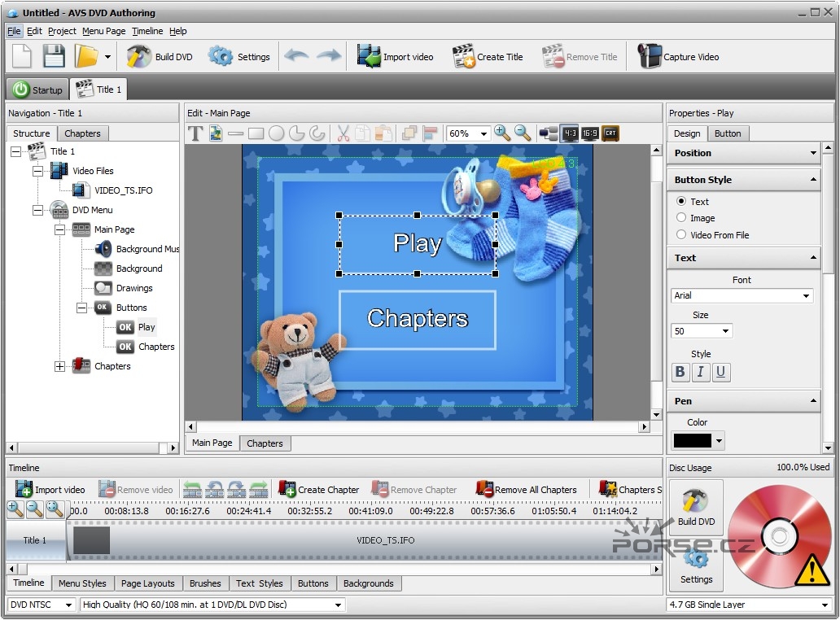
Task: Switch preview to 16:9 aspect ratio
Action: point(589,133)
